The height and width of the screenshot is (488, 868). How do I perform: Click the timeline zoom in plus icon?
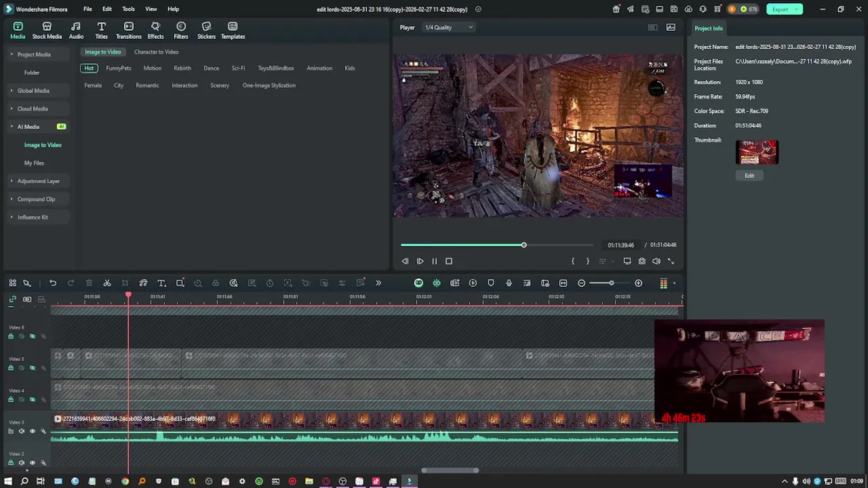tap(638, 283)
